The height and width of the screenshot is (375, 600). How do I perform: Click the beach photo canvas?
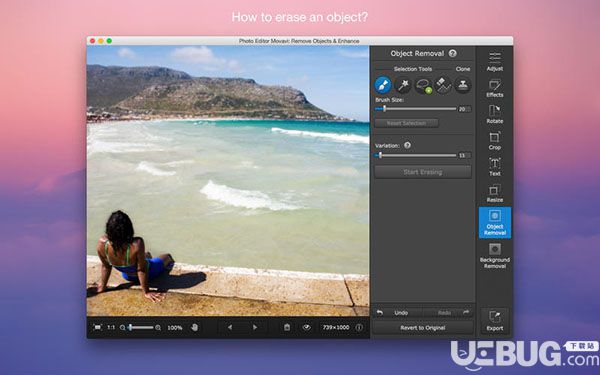click(x=228, y=181)
